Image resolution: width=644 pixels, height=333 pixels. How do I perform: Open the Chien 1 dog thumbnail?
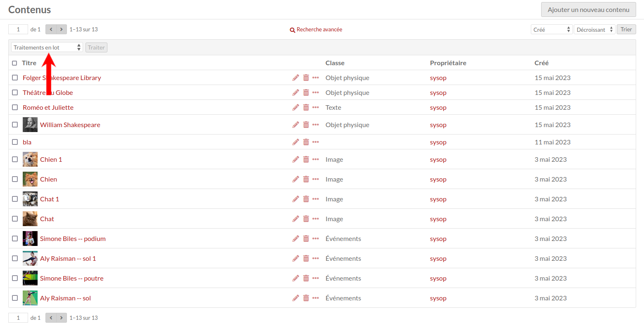pyautogui.click(x=30, y=159)
